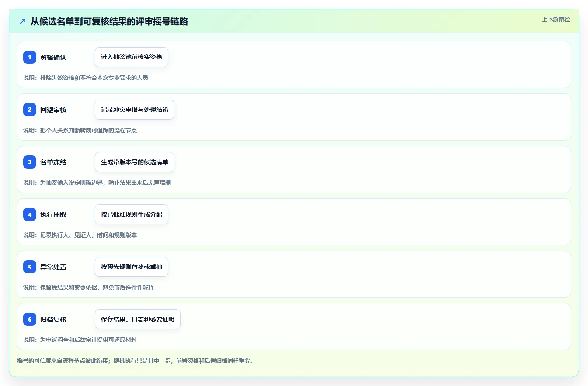This screenshot has height=386, width=588.
Task: Click the footer sentence starting 摇号的可信度
Action: pos(135,361)
